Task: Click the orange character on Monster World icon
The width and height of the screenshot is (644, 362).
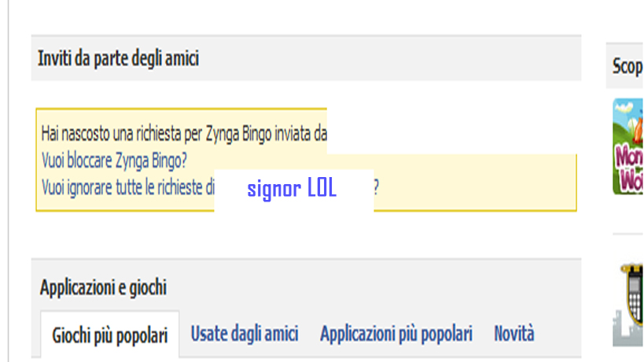Action: coord(638,131)
